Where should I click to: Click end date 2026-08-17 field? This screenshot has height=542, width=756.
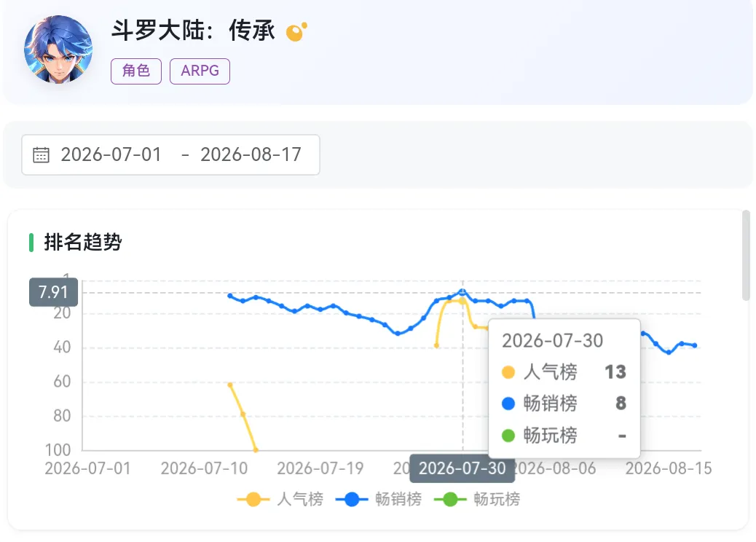(251, 154)
